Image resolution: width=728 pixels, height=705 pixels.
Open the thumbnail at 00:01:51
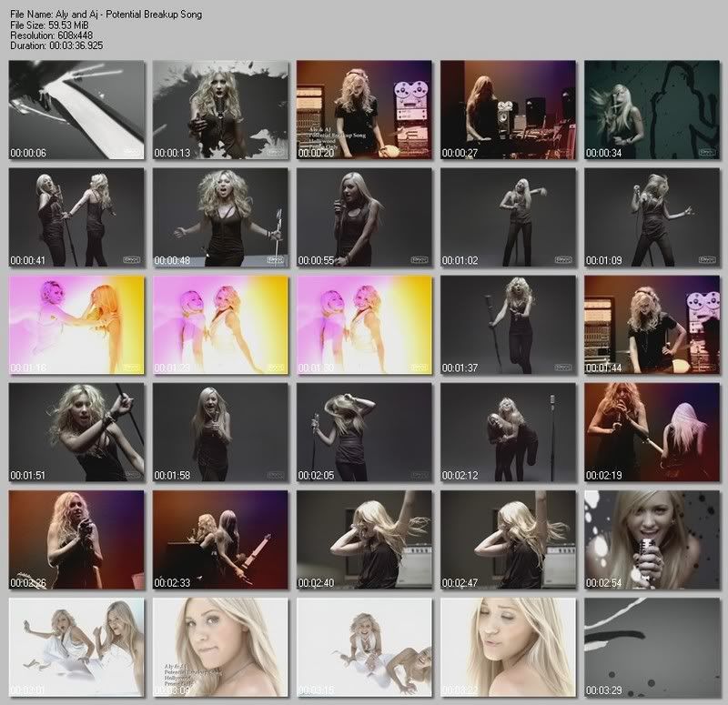[x=76, y=433]
